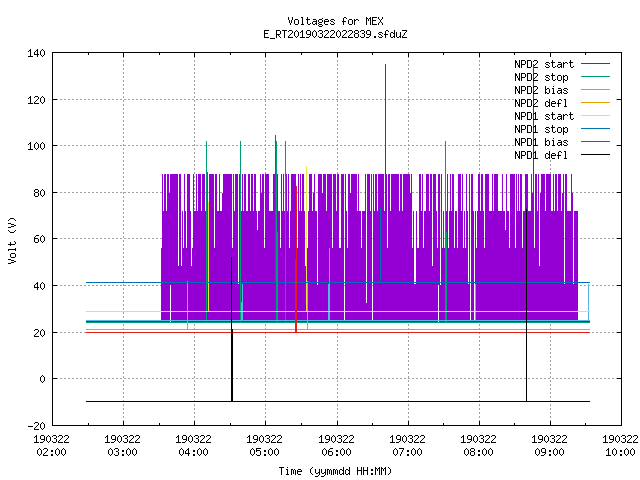
Task: Click the x-axis tick 190322 06:00
Action: click(x=336, y=446)
